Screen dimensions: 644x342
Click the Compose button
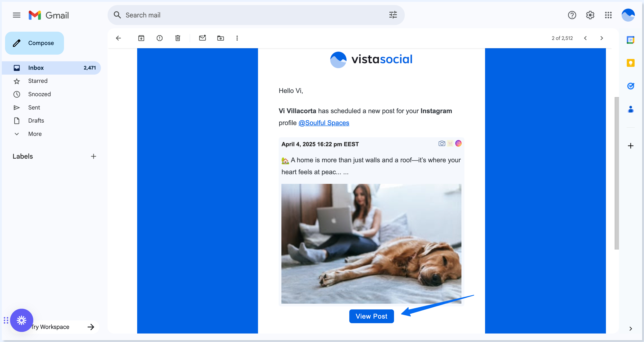(34, 43)
